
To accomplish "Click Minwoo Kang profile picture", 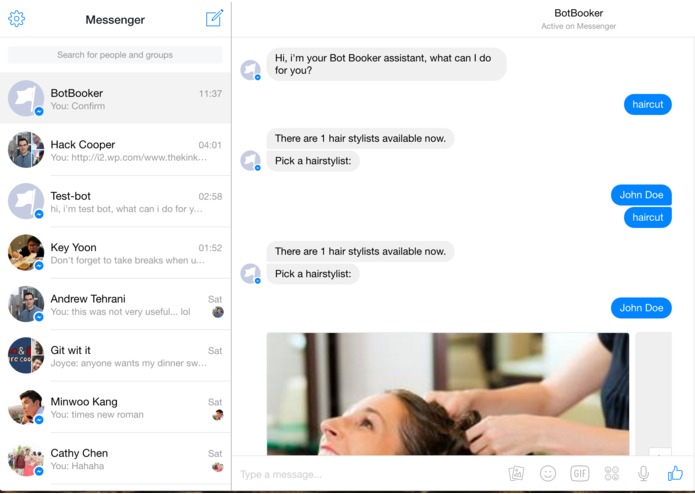I will (26, 407).
